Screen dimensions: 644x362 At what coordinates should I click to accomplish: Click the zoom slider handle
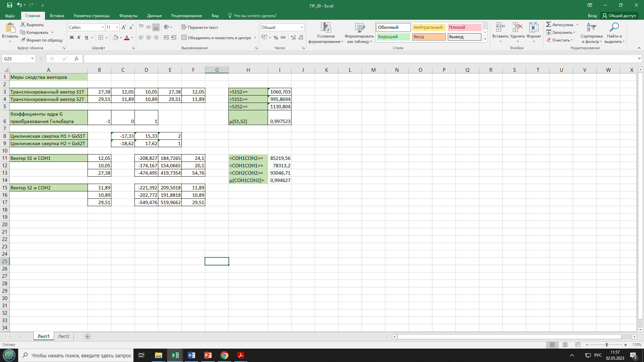[606, 345]
